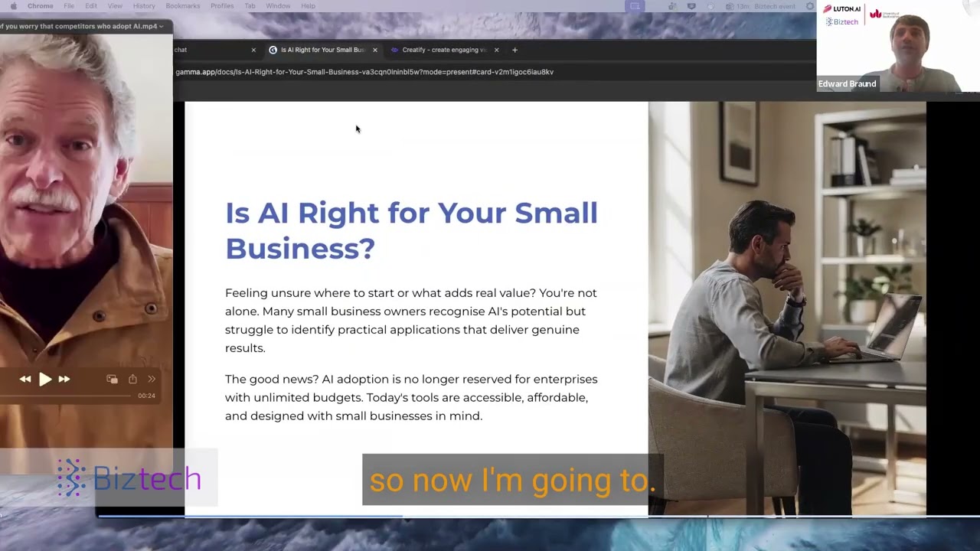Close the 'Is AI Right for Your Small Business' tab
This screenshot has width=980, height=551.
pos(375,50)
